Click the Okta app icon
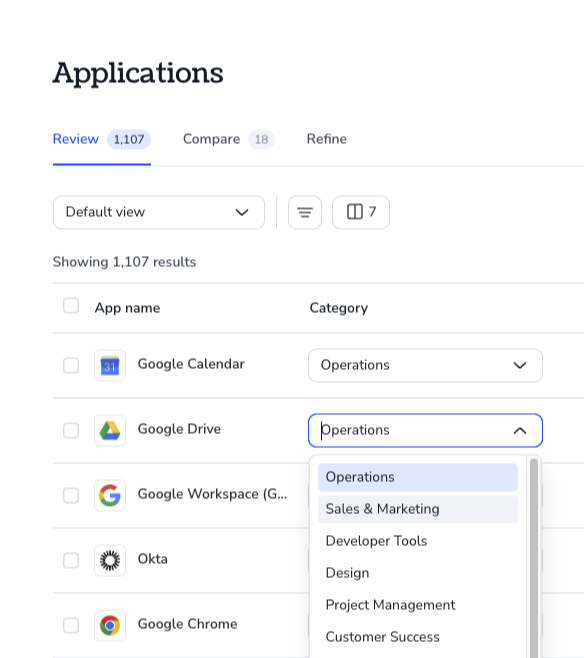 tap(110, 560)
